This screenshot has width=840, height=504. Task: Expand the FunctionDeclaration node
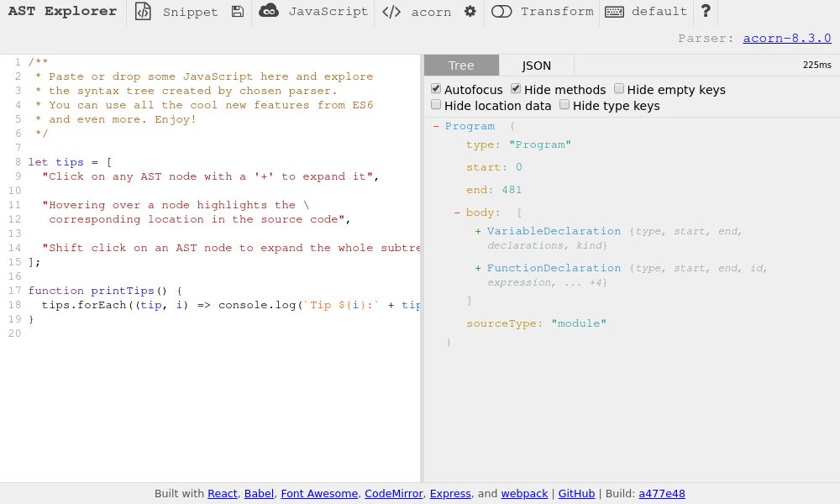pos(478,268)
